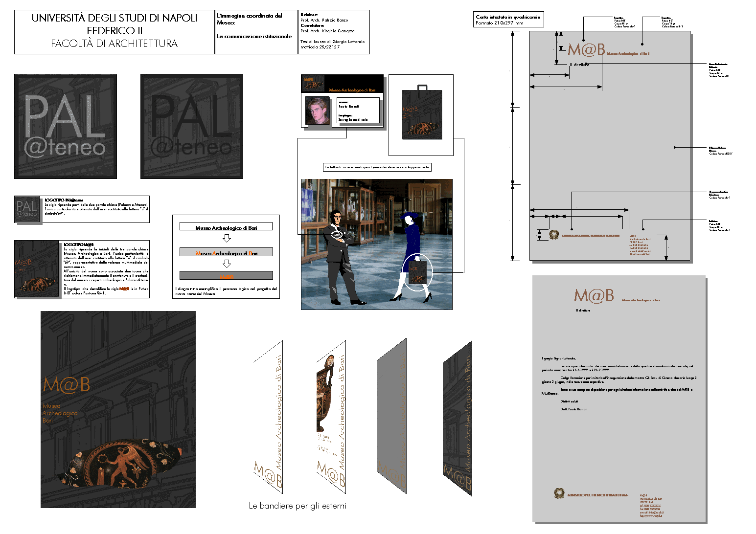Click the orange badge header 'Museo Archeologico di Bari'

(x=352, y=90)
